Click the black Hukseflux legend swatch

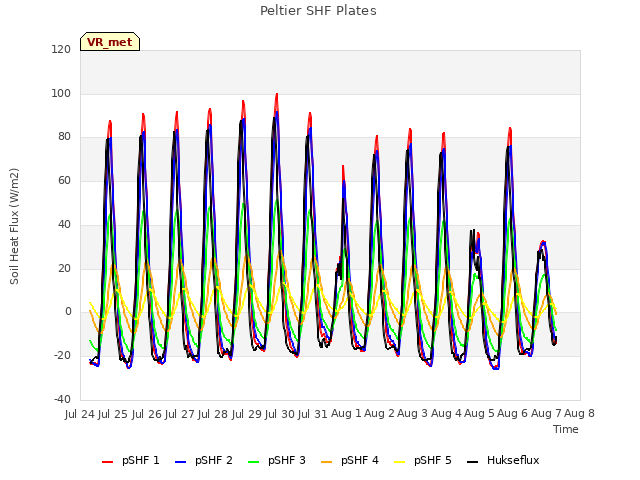click(x=473, y=462)
